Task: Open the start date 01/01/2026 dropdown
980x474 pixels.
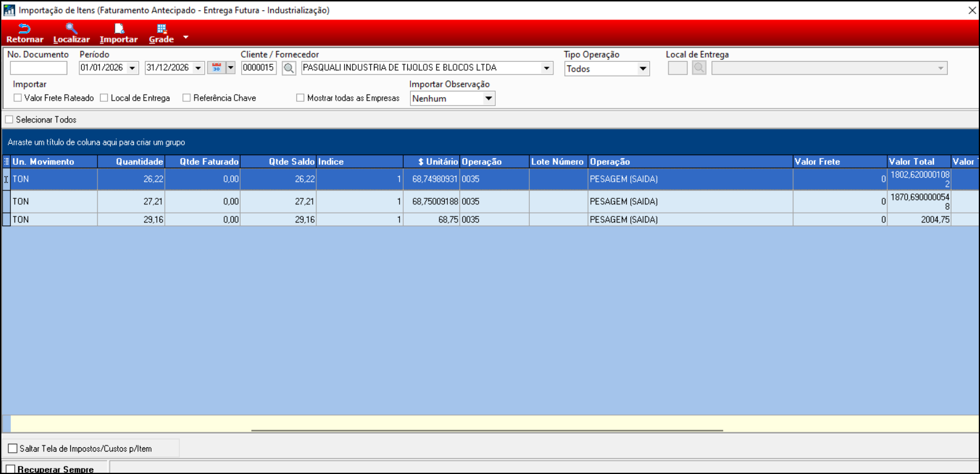Action: tap(132, 68)
